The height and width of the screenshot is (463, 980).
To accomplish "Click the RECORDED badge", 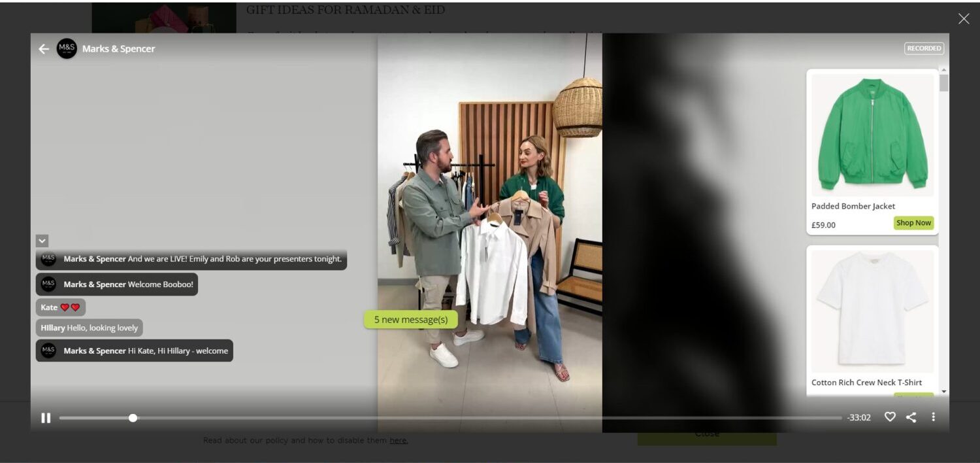I will tap(924, 48).
